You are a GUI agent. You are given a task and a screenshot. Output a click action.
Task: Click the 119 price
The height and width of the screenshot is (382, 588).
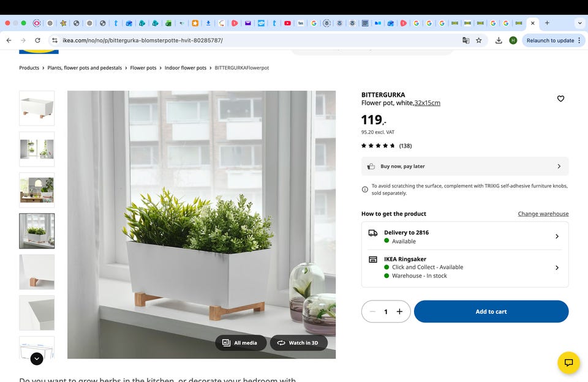(x=374, y=120)
